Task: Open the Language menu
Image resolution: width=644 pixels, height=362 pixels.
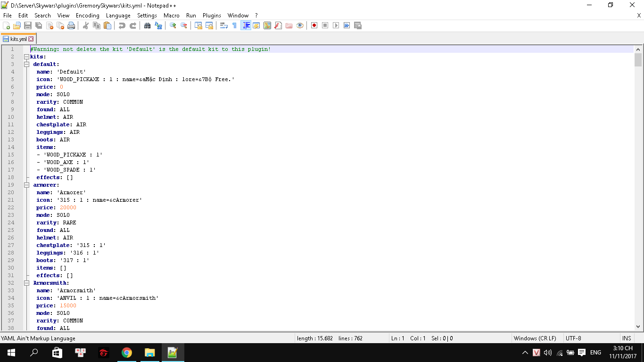Action: tap(118, 16)
